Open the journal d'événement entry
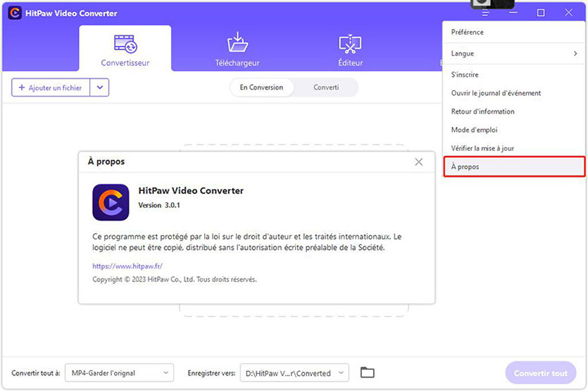The height and width of the screenshot is (391, 588). click(x=513, y=93)
